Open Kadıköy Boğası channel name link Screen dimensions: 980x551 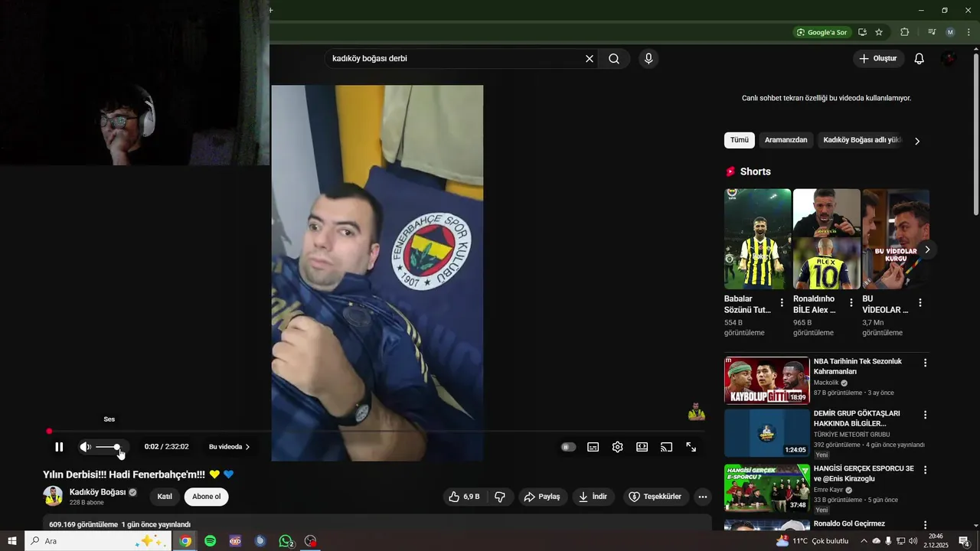[x=97, y=492]
